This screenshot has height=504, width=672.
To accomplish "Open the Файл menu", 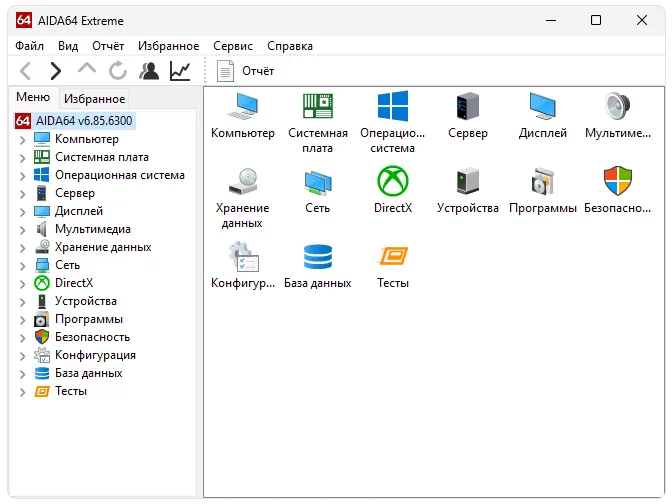I will (30, 46).
